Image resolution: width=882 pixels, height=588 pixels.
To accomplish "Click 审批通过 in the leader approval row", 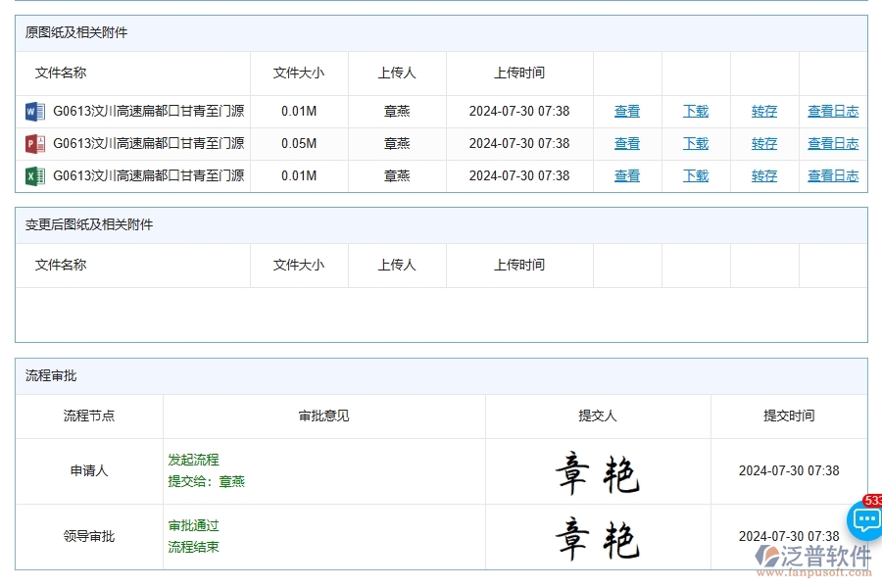I will [x=192, y=526].
